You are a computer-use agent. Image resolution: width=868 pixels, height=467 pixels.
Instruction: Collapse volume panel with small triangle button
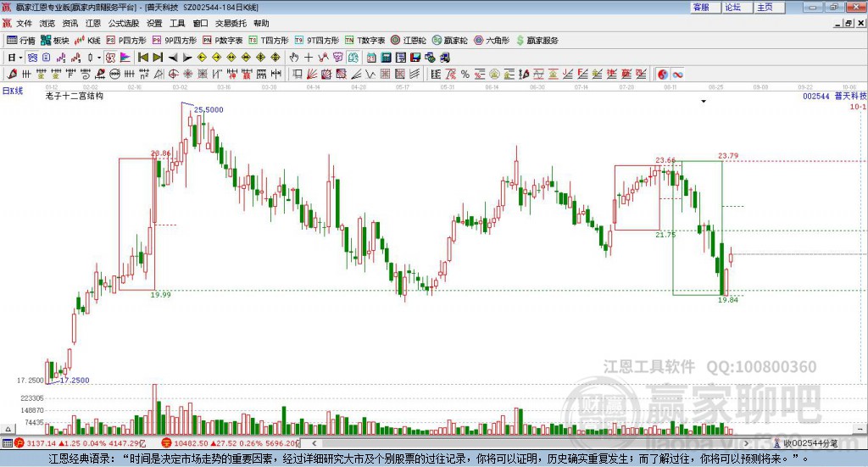pos(8,429)
